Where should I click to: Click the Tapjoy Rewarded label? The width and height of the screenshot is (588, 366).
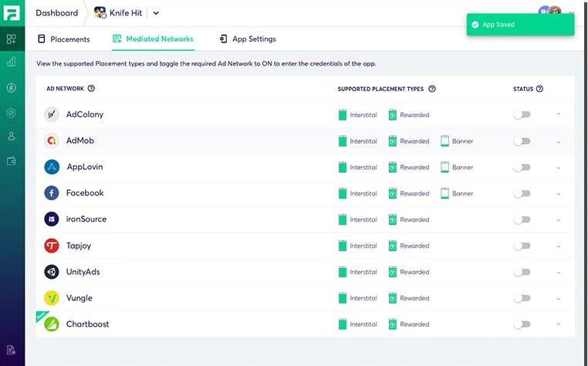[414, 246]
